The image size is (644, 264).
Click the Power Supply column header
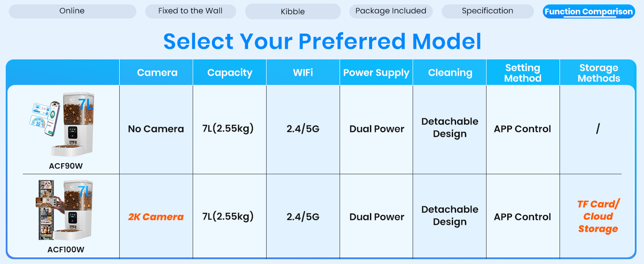coord(376,73)
